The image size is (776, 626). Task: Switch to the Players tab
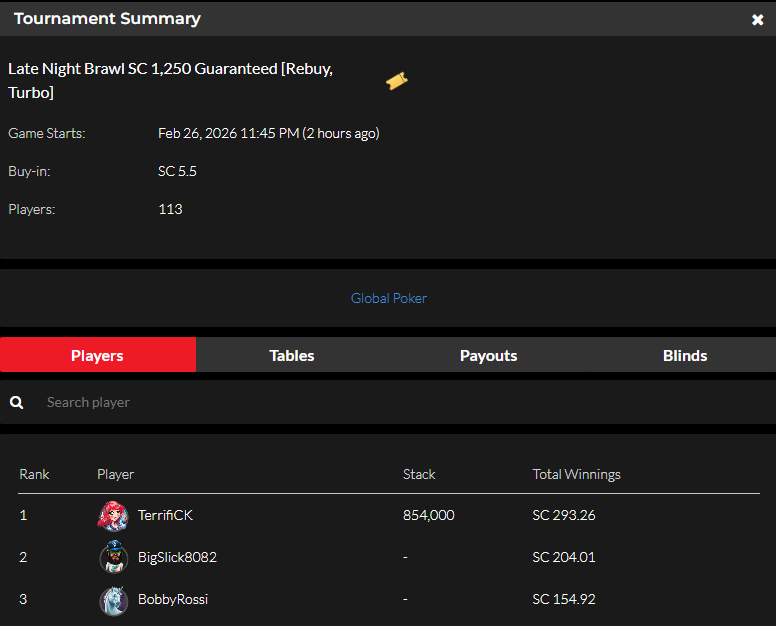point(97,355)
